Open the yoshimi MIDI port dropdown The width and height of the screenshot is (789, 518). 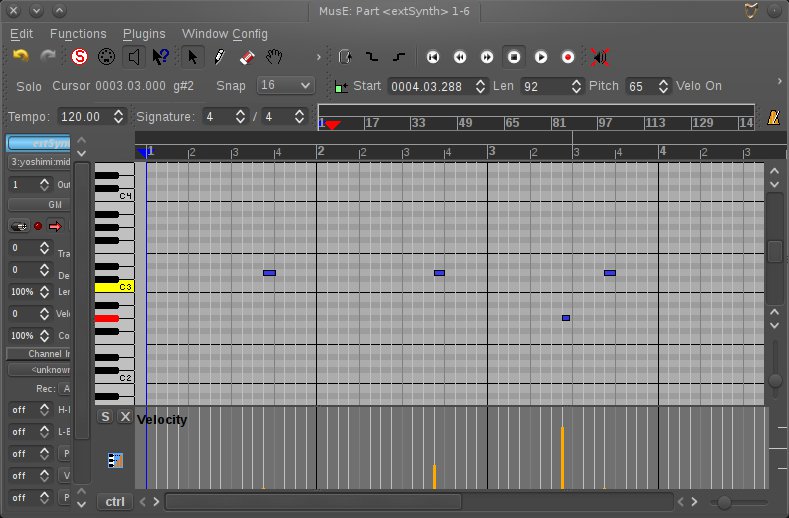click(38, 162)
